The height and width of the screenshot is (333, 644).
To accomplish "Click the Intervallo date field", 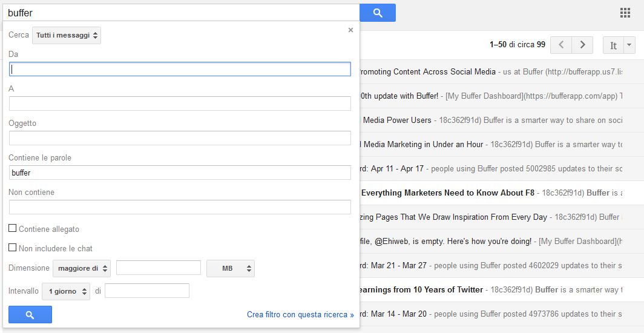I will 147,291.
